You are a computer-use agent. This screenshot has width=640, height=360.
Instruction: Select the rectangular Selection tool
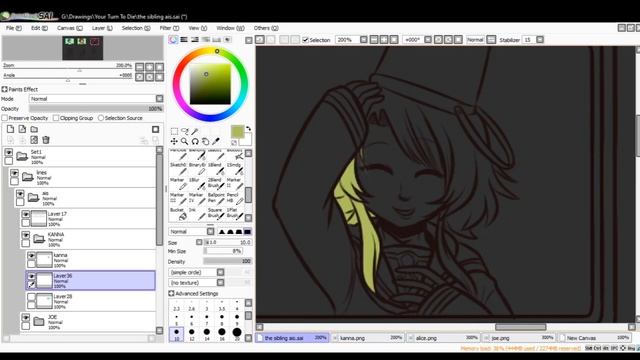pyautogui.click(x=174, y=131)
